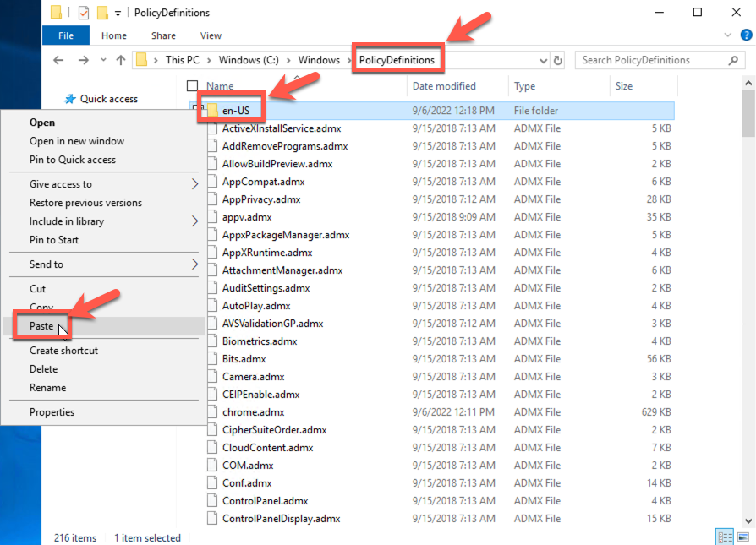This screenshot has height=545, width=756.
Task: Switch to details view toggle
Action: click(x=725, y=537)
